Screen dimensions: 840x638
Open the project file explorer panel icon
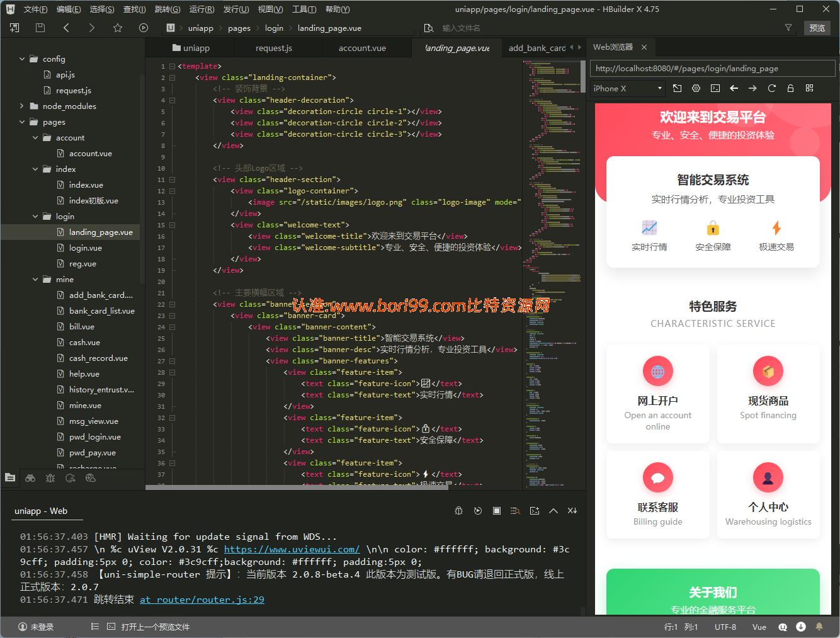pyautogui.click(x=10, y=478)
